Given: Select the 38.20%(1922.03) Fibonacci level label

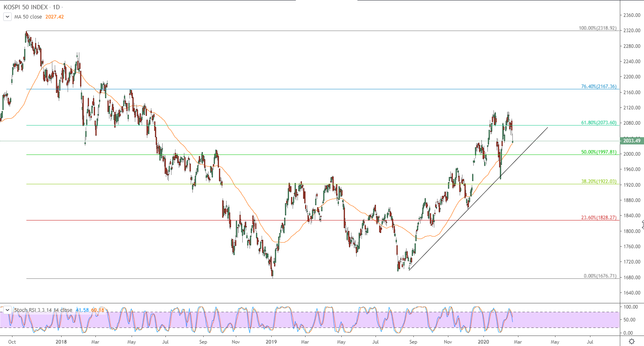Looking at the screenshot, I should [599, 181].
